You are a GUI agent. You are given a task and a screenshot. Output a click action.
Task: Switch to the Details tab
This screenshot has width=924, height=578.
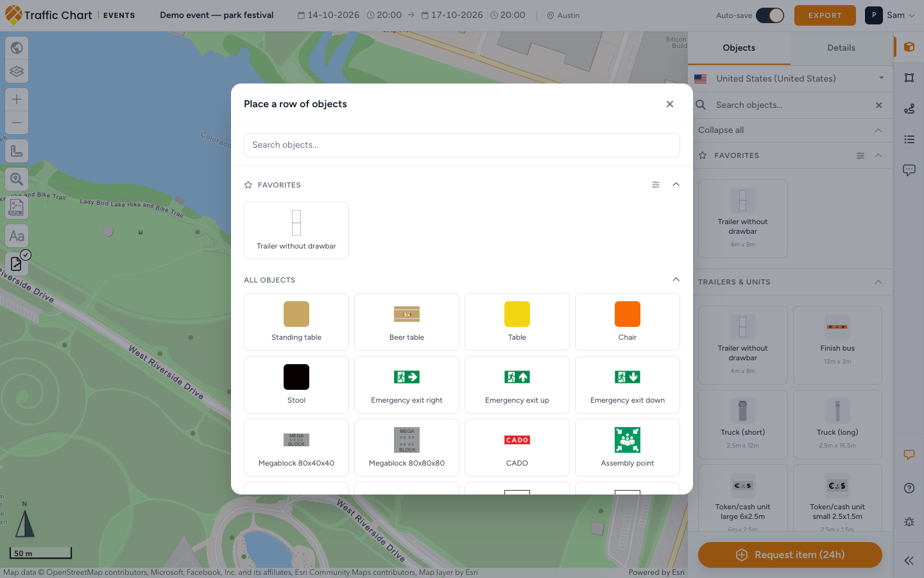point(841,48)
